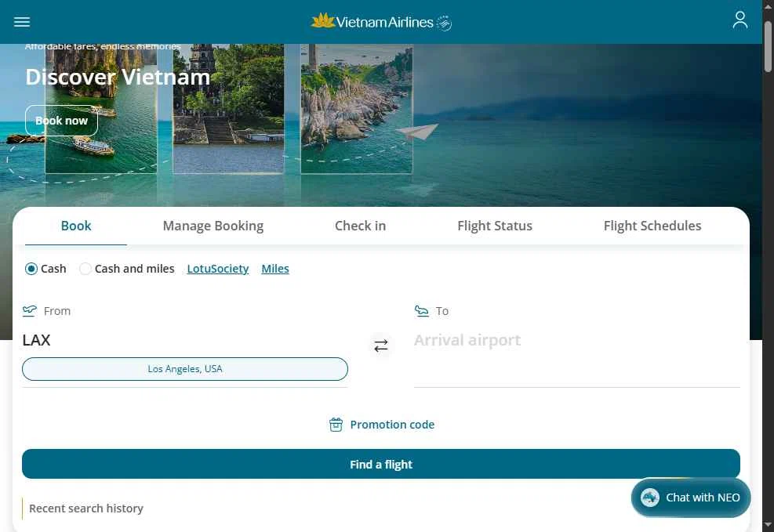Switch to the Manage Booking tab
This screenshot has width=774, height=532.
213,226
